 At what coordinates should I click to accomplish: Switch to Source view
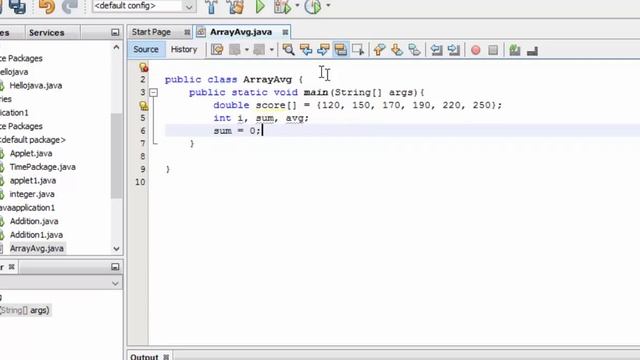(x=146, y=49)
